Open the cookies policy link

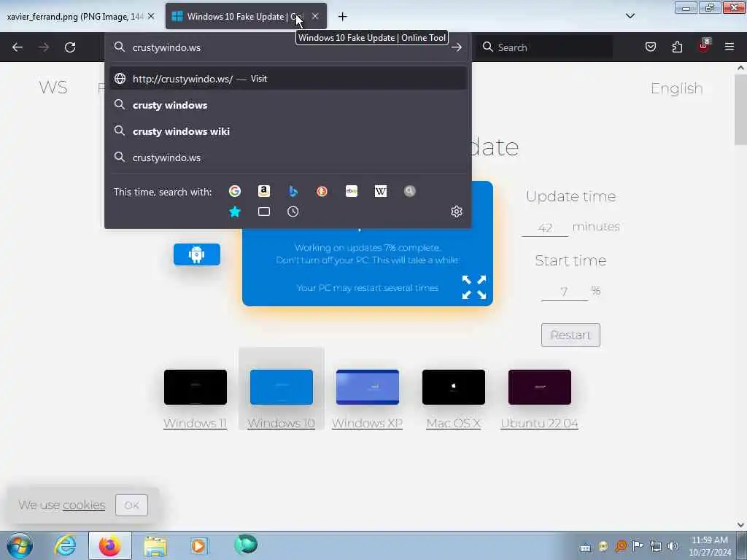pos(84,505)
